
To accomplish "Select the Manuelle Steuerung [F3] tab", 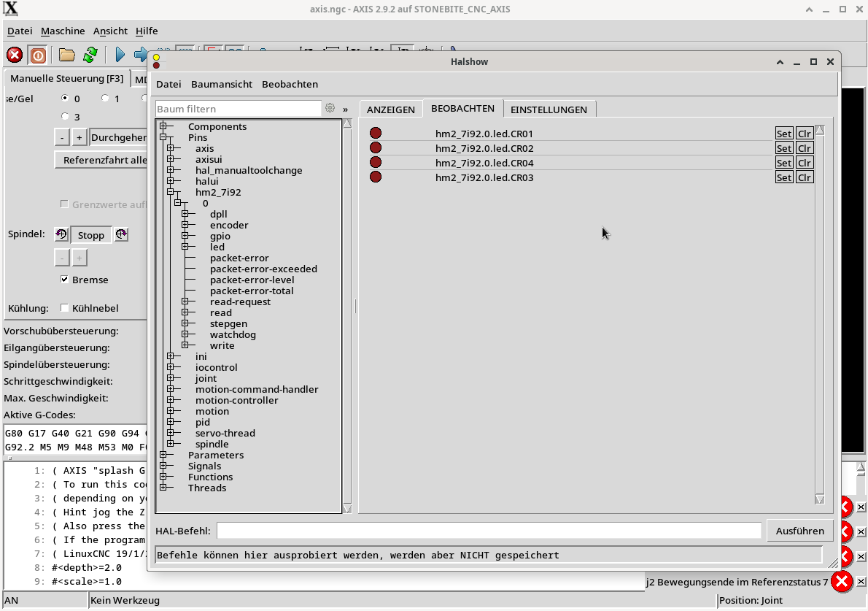I will pos(67,78).
